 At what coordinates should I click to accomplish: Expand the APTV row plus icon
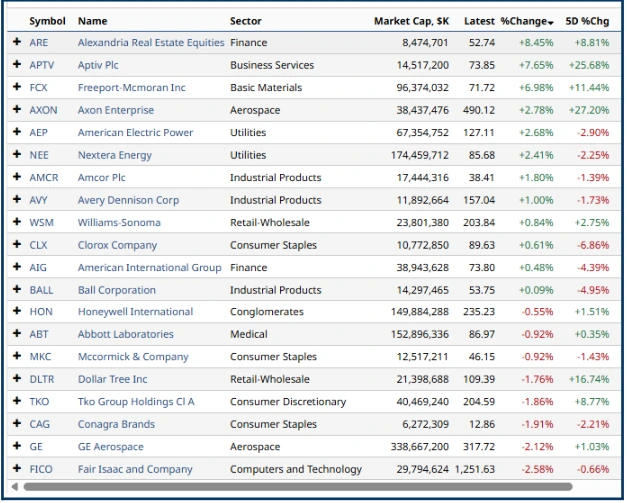pos(17,64)
